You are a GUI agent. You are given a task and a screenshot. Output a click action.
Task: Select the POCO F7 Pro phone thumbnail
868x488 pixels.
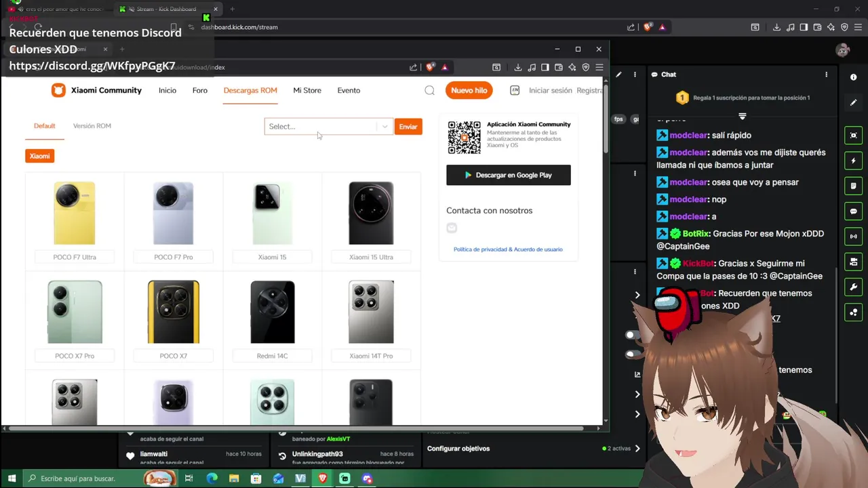174,213
